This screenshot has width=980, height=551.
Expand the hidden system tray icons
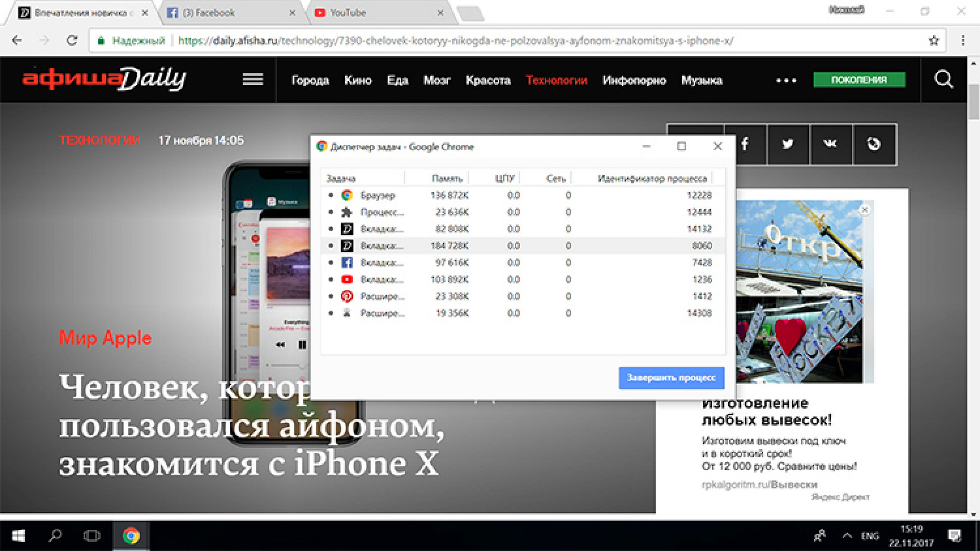[x=847, y=535]
